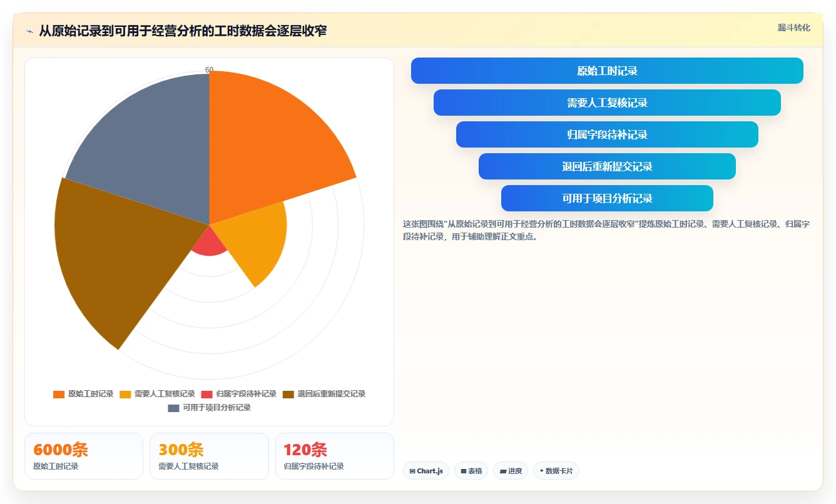Click the small red polar chart segment
836x504 pixels.
pyautogui.click(x=210, y=244)
